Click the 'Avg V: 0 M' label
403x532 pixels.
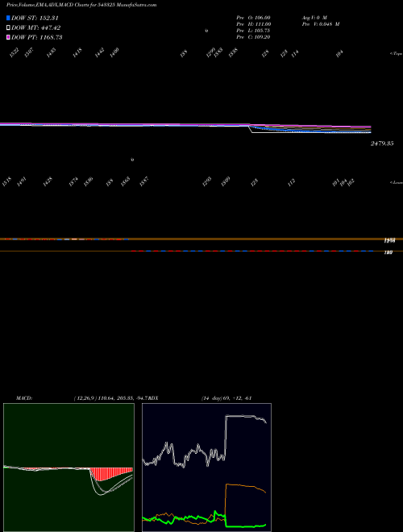(314, 18)
